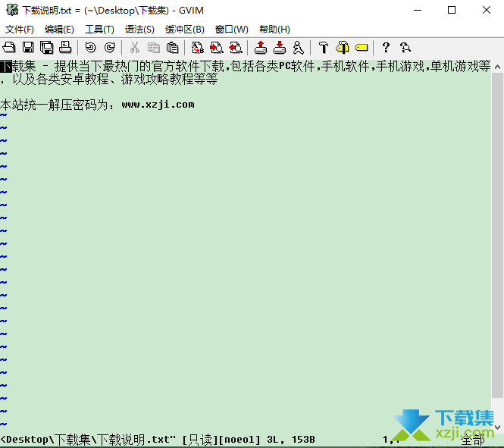Click the Copy toolbar icon
Screen dimensions: 504x448
[154, 48]
